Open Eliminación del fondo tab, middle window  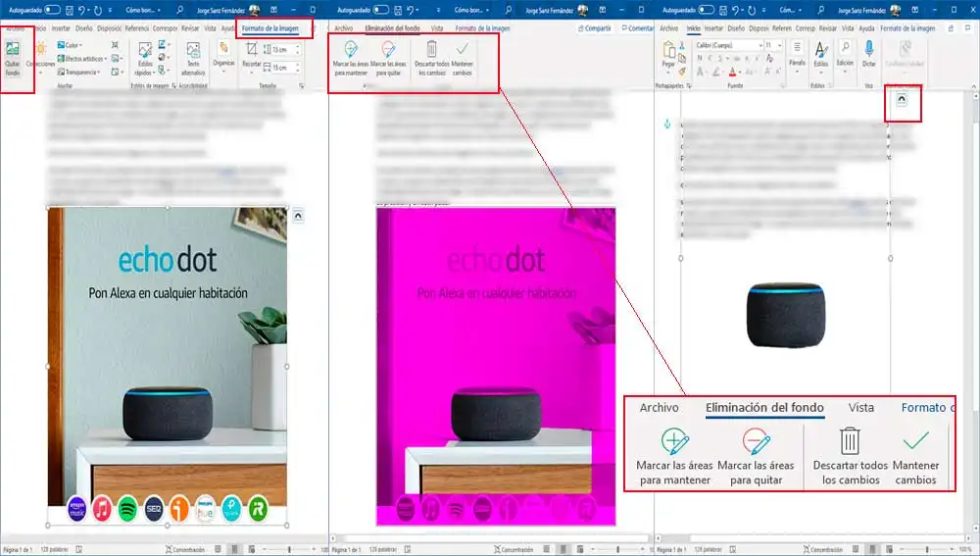pyautogui.click(x=393, y=28)
